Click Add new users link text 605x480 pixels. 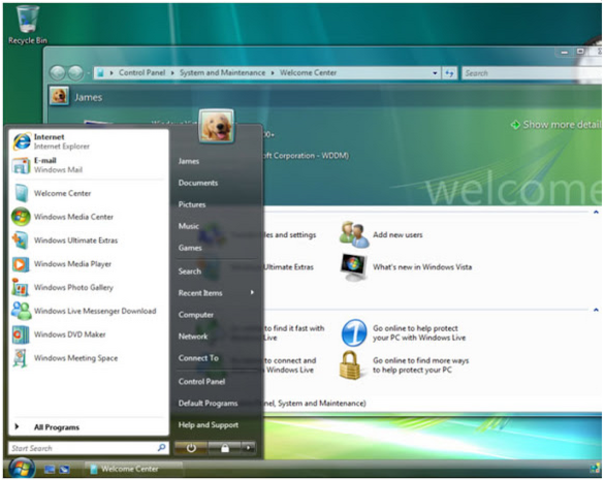click(397, 235)
